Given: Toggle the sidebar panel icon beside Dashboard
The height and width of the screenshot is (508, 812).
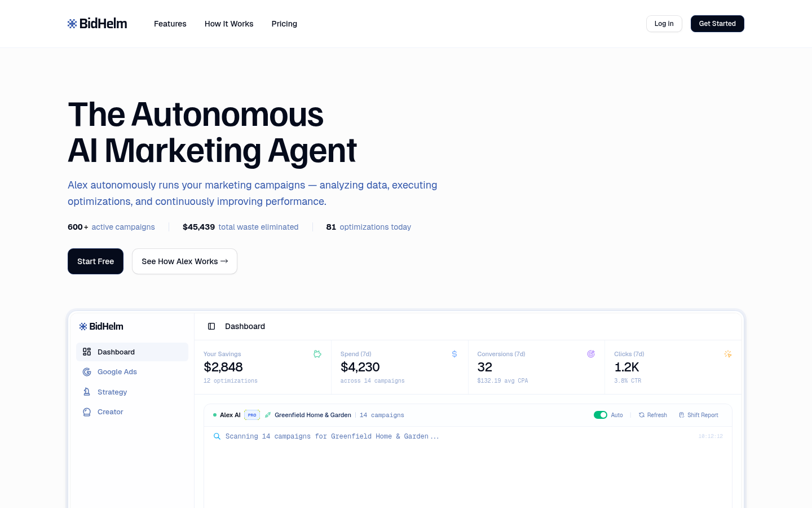Looking at the screenshot, I should click(211, 326).
